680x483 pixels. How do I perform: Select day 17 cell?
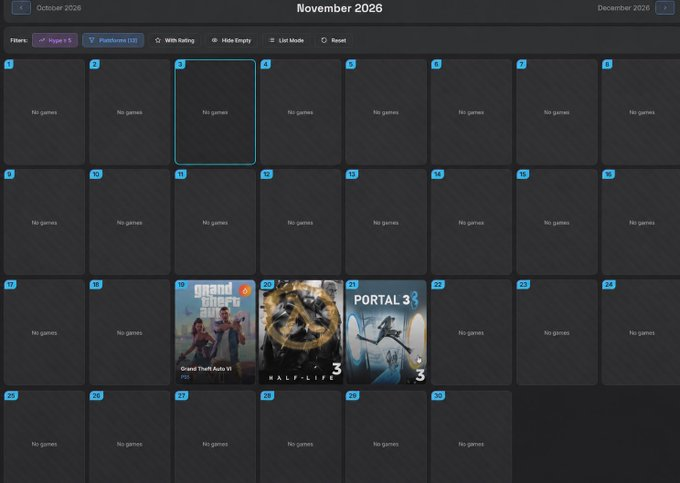44,332
